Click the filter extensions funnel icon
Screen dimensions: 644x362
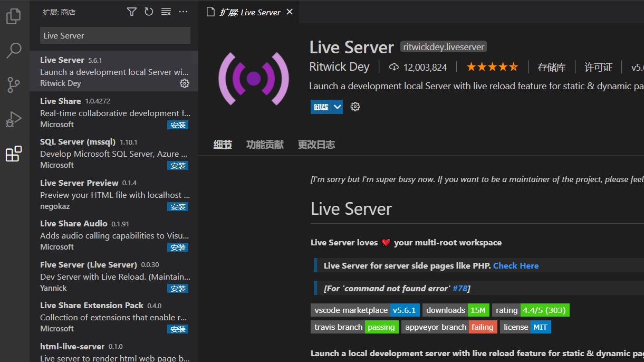tap(132, 12)
